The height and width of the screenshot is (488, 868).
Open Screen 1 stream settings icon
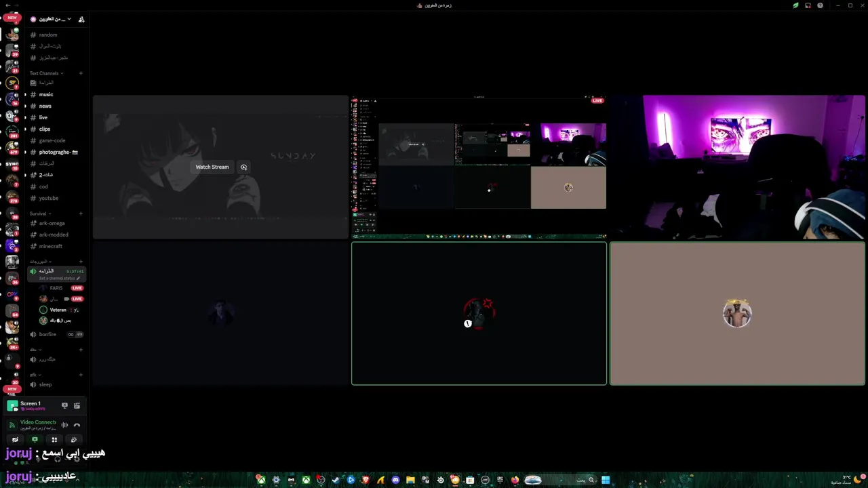[77, 405]
